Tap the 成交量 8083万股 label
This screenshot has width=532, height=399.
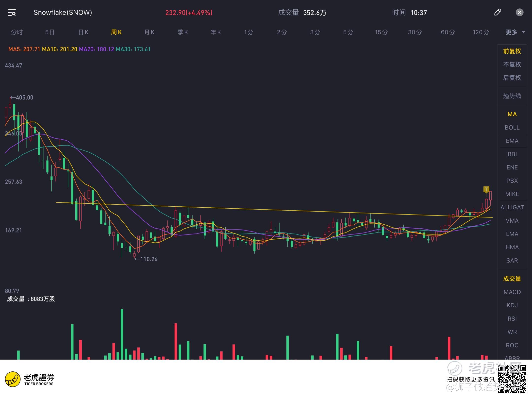[31, 299]
